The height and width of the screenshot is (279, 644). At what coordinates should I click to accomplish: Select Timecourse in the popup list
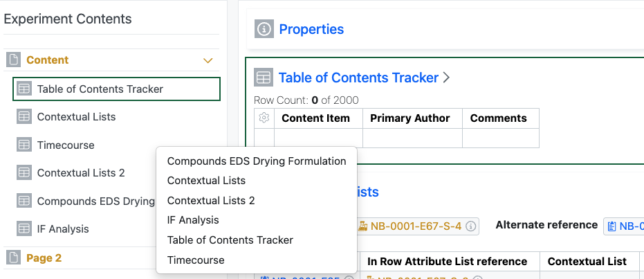196,260
